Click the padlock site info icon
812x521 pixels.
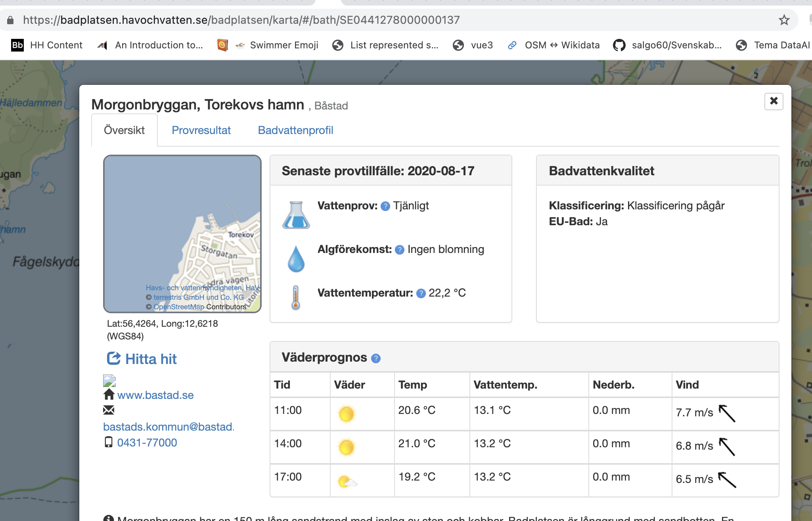(x=11, y=20)
